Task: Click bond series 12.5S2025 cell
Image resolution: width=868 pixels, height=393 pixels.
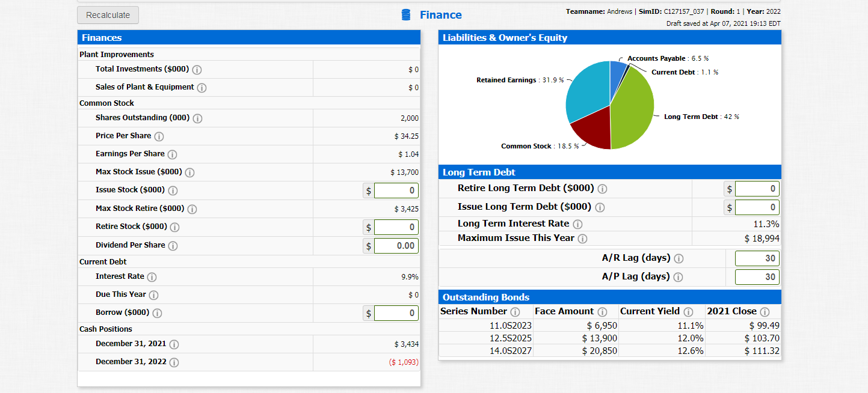Action: [x=485, y=338]
